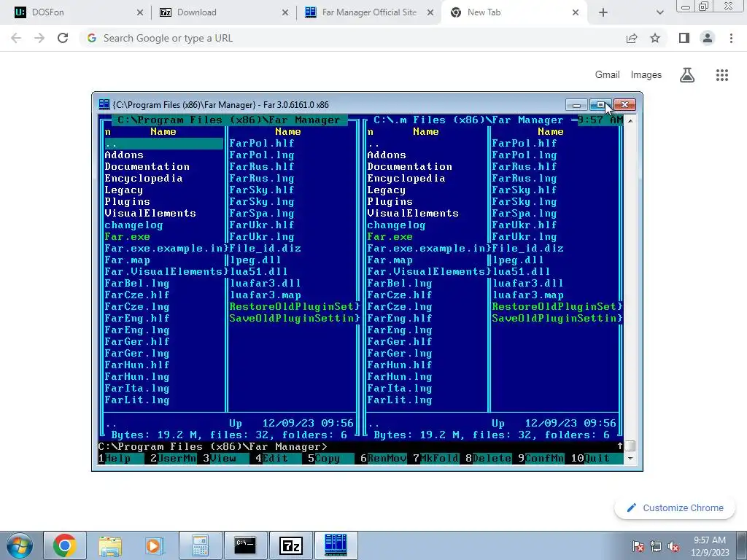Click 1 Help in Far key bar
Viewport: 747px width, 560px height.
(x=120, y=458)
